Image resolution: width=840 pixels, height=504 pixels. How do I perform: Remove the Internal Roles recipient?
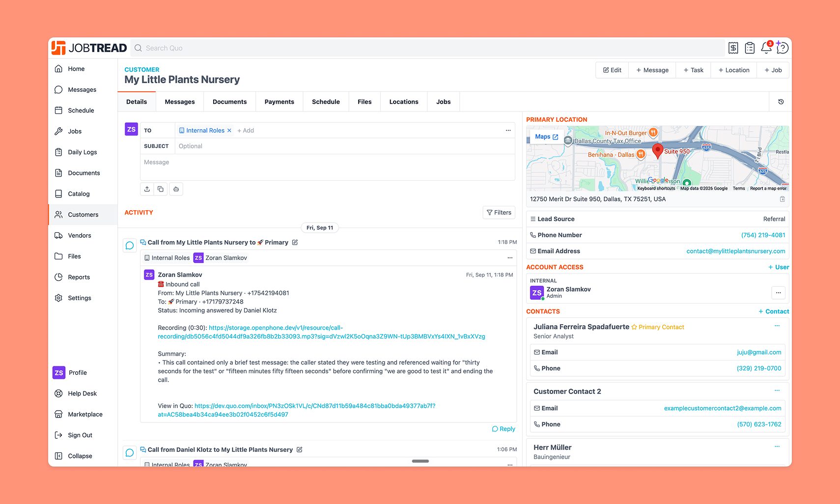(229, 131)
